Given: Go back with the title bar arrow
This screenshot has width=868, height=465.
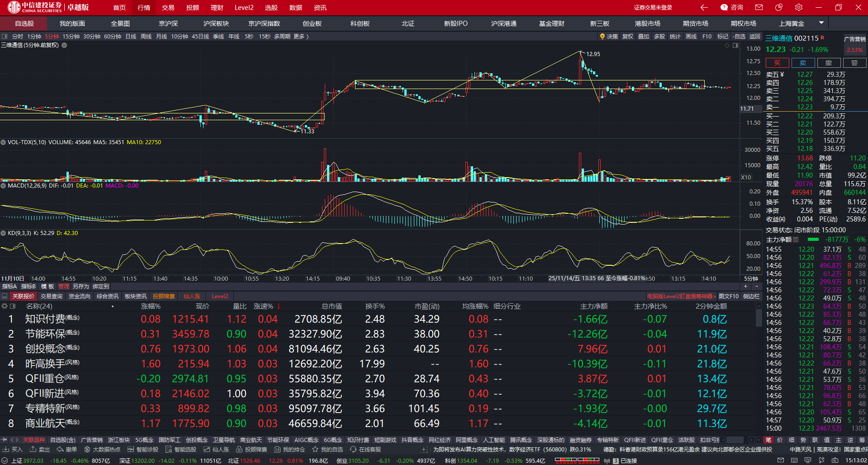Looking at the screenshot, I should pyautogui.click(x=704, y=7).
